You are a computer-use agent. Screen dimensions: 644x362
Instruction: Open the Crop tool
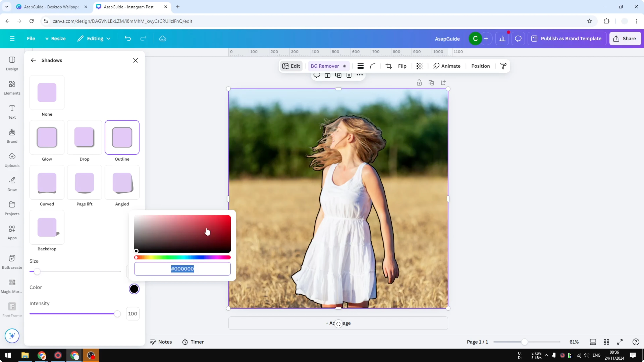(388, 66)
